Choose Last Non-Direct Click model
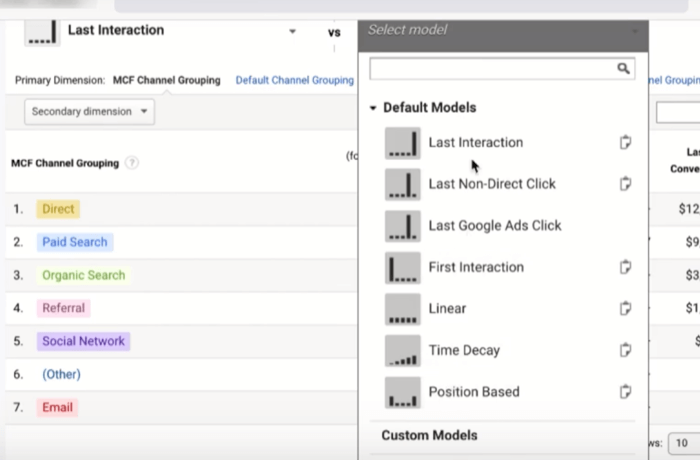This screenshot has height=460, width=700. 492,184
